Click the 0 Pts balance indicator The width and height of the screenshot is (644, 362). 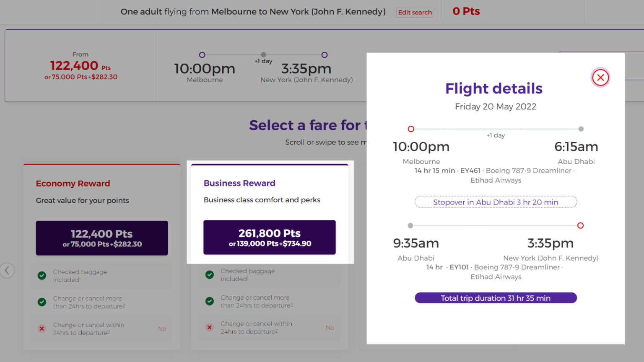pos(466,11)
